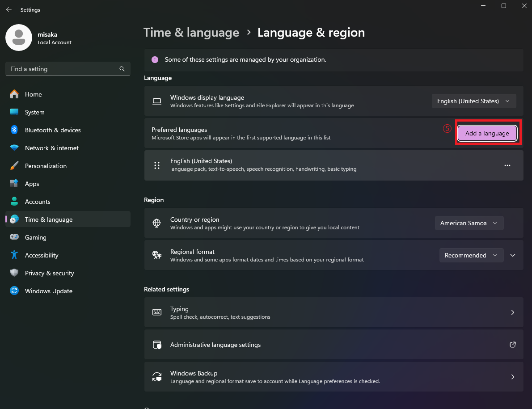Open the three-dot menu for English language

(507, 165)
